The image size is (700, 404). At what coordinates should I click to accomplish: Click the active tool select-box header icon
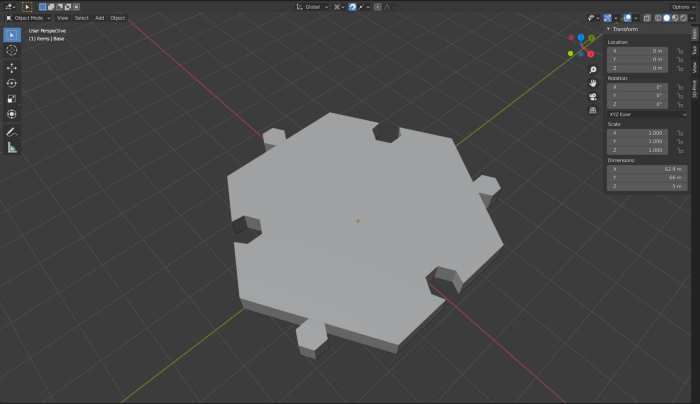click(x=27, y=7)
